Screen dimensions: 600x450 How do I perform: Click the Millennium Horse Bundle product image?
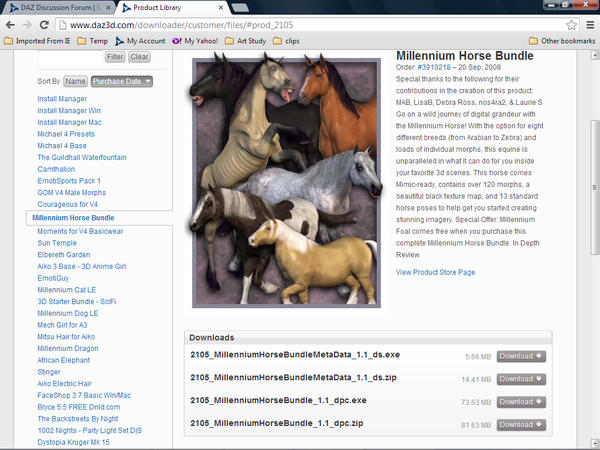[286, 183]
